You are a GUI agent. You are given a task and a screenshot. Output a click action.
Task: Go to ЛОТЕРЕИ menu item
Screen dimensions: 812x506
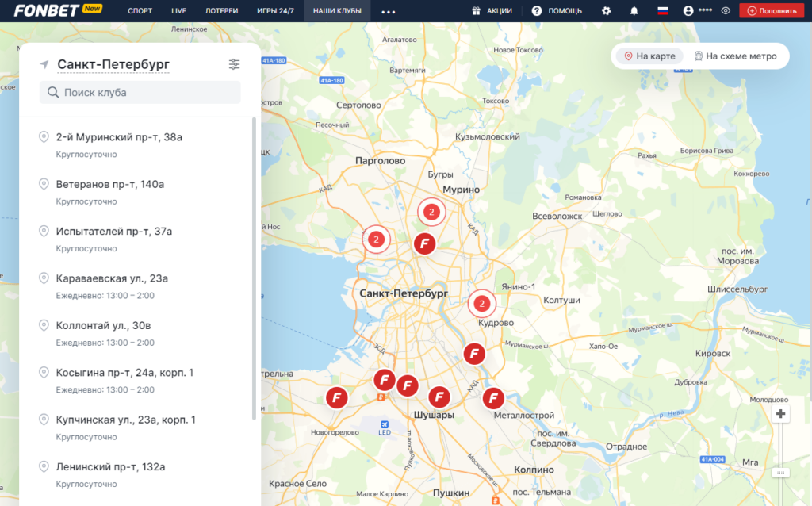tap(222, 11)
